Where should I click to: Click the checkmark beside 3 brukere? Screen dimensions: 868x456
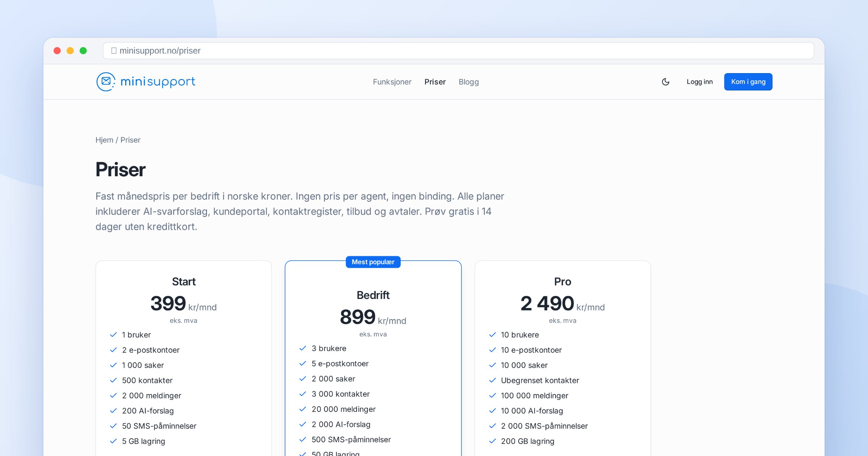click(303, 349)
